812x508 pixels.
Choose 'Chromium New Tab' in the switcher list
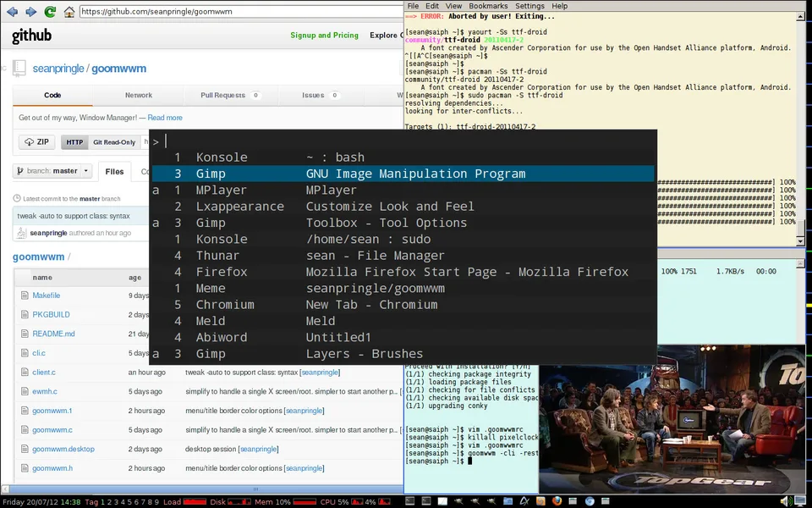(x=403, y=305)
